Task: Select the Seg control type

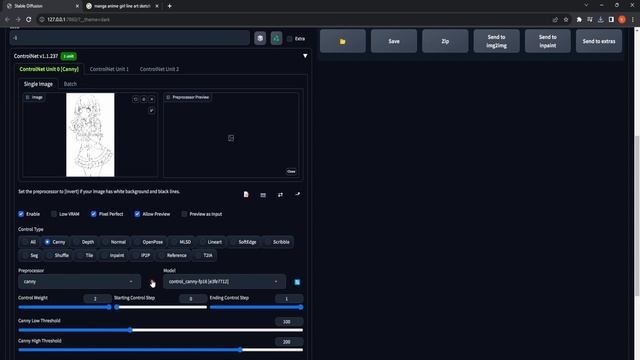Action: (30, 256)
